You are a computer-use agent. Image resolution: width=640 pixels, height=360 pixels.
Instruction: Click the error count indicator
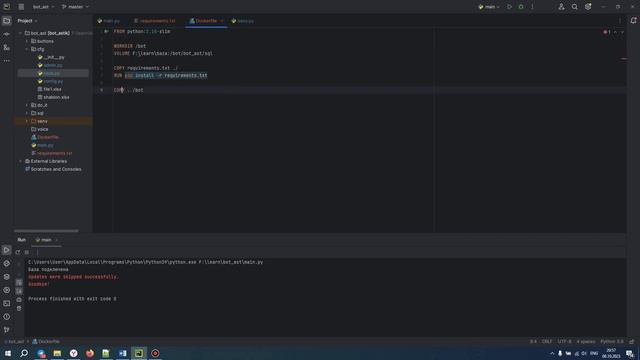click(x=607, y=32)
